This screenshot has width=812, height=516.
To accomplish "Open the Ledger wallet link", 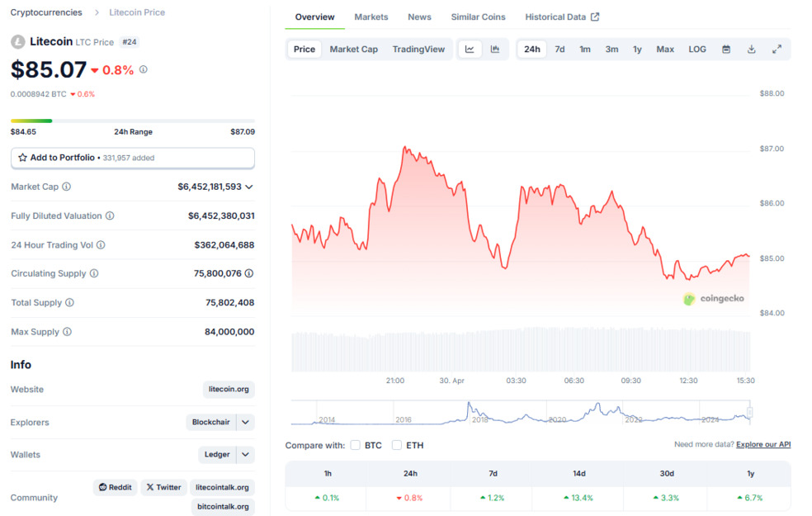I will (217, 454).
